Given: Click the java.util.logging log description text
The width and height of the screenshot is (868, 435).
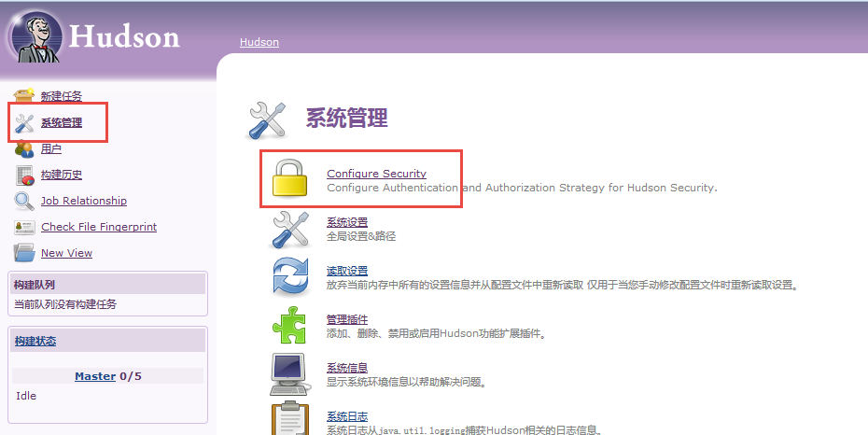Looking at the screenshot, I should point(465,430).
